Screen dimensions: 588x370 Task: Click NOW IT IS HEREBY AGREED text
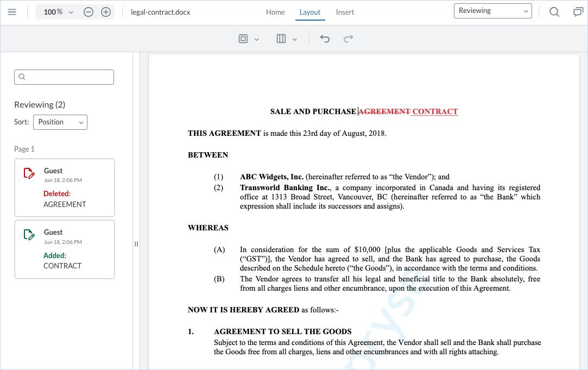click(x=244, y=310)
